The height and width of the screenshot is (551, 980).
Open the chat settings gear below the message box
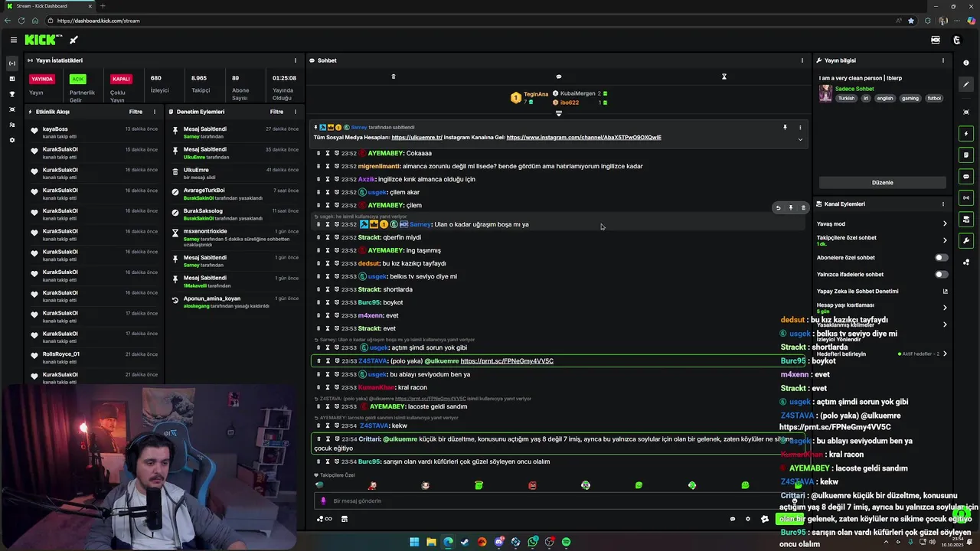(748, 519)
